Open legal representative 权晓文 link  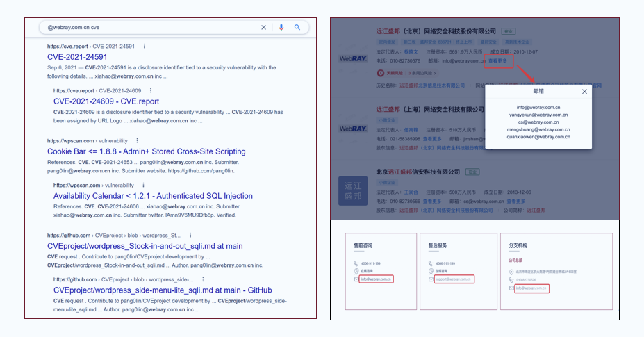click(411, 52)
